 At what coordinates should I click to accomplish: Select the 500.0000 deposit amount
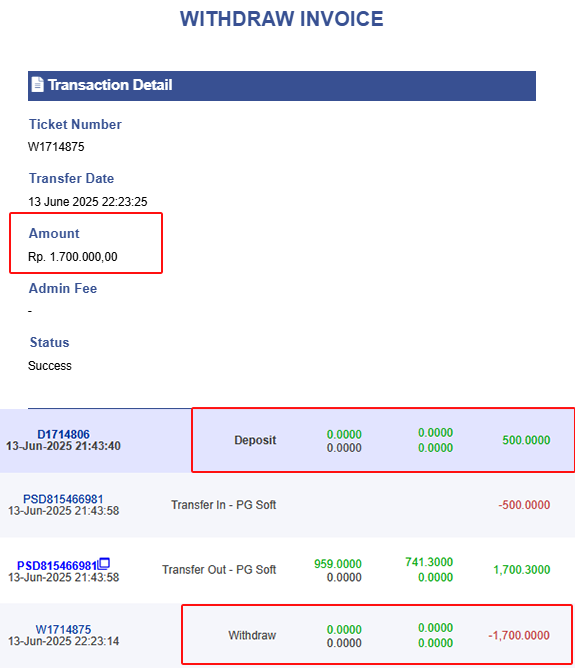pos(526,440)
